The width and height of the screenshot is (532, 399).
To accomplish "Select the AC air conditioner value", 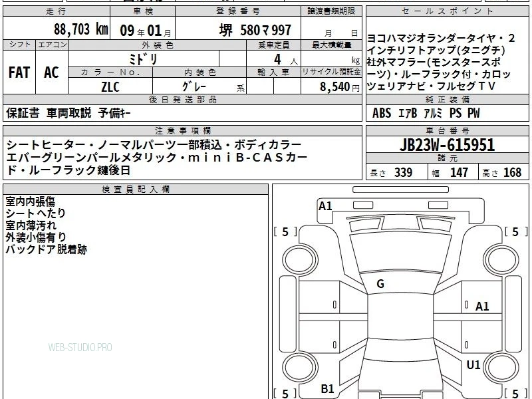I will pos(51,72).
